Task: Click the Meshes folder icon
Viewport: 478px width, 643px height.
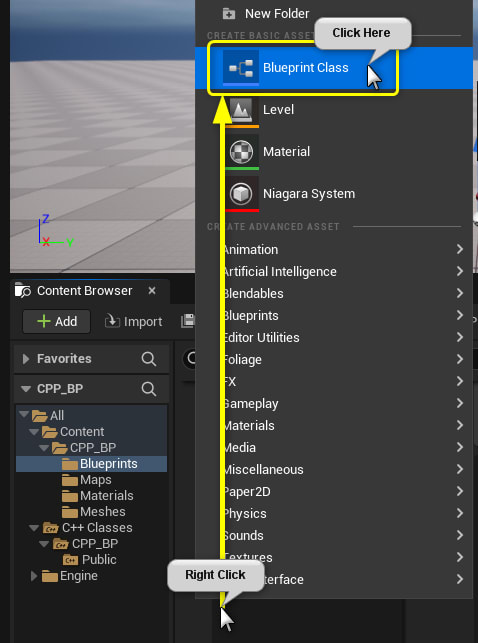Action: pos(70,512)
